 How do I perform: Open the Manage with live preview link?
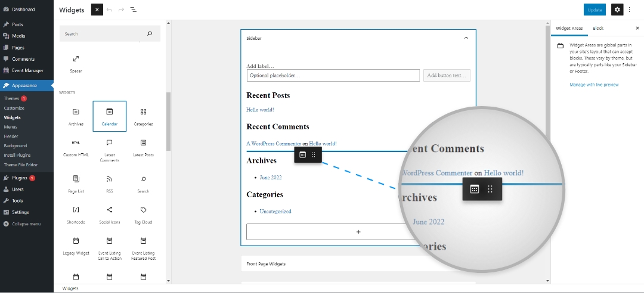pos(594,85)
